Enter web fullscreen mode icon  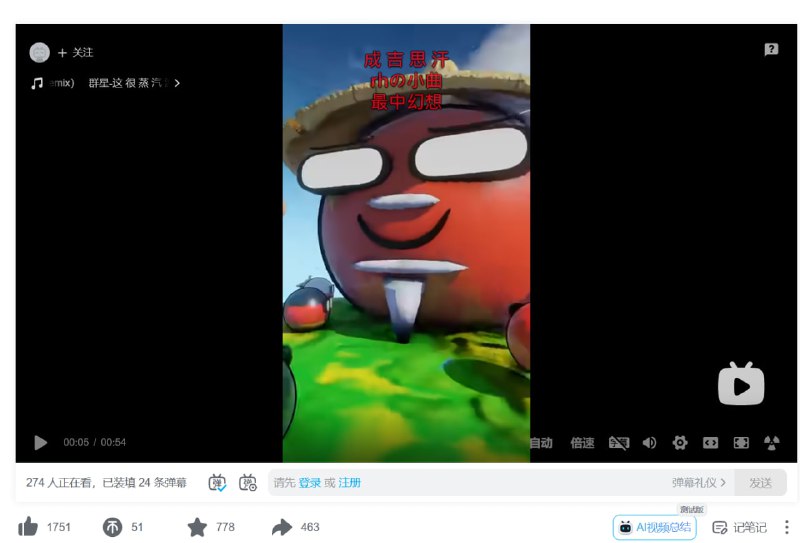point(741,442)
